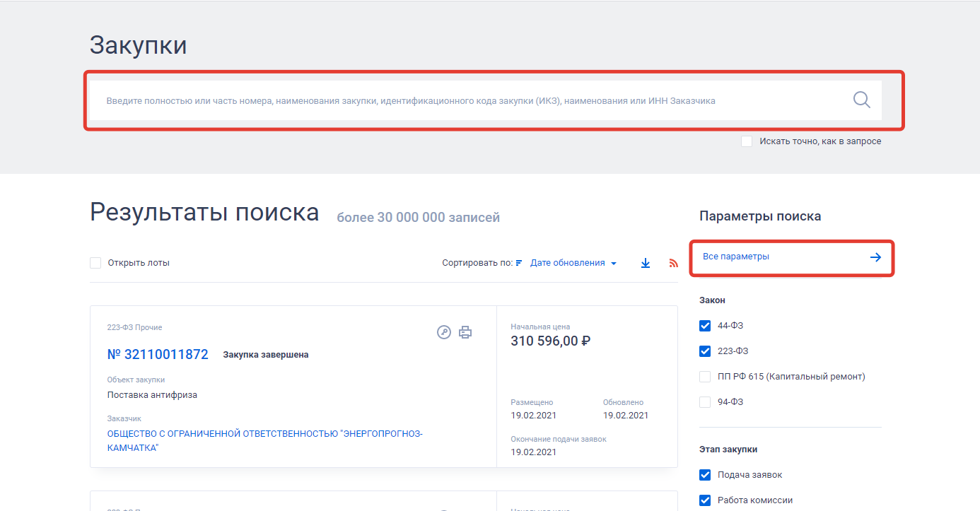
Task: Open the ЭНЕРГОПРОГНОЗ-КАМЧАТКА customer link
Action: pyautogui.click(x=264, y=434)
